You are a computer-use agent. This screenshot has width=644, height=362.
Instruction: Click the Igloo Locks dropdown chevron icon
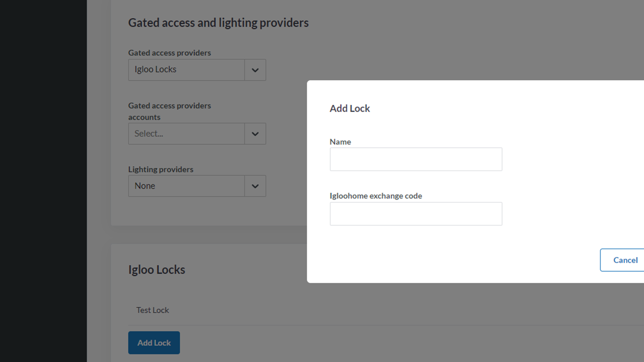pyautogui.click(x=255, y=70)
